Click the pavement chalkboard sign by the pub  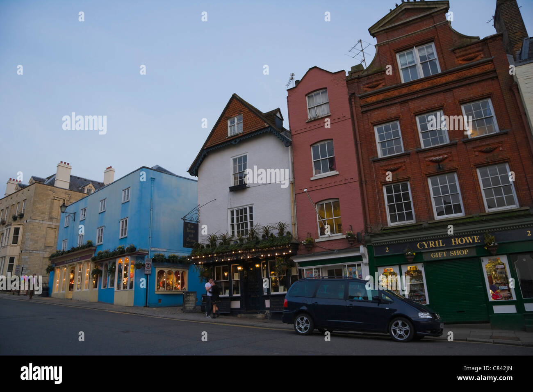tap(189, 302)
